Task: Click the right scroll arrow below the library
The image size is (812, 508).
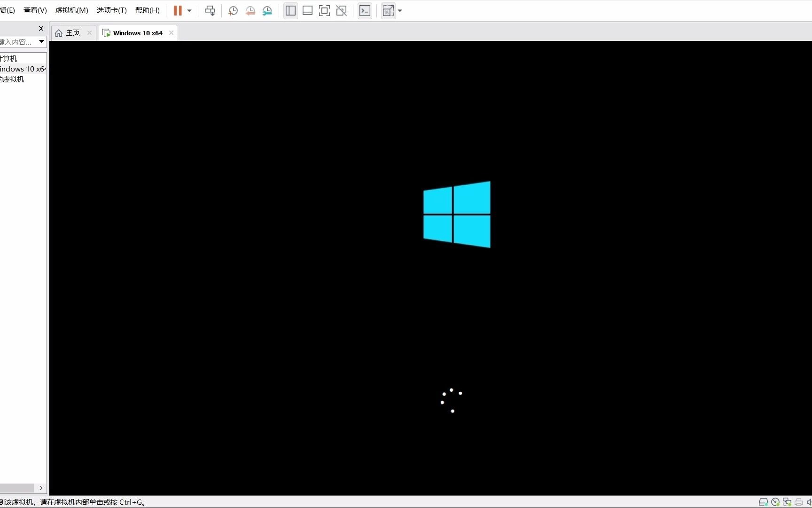Action: tap(41, 488)
